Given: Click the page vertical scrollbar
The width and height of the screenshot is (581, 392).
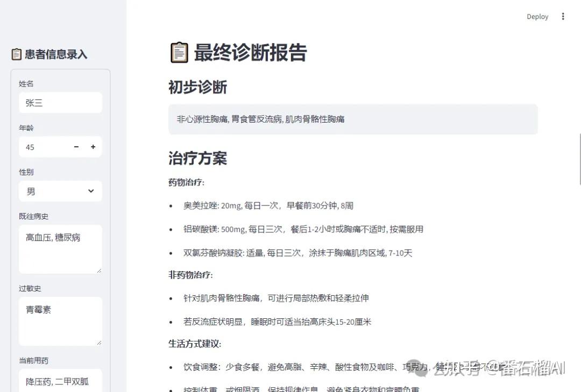Looking at the screenshot, I should click(x=579, y=159).
